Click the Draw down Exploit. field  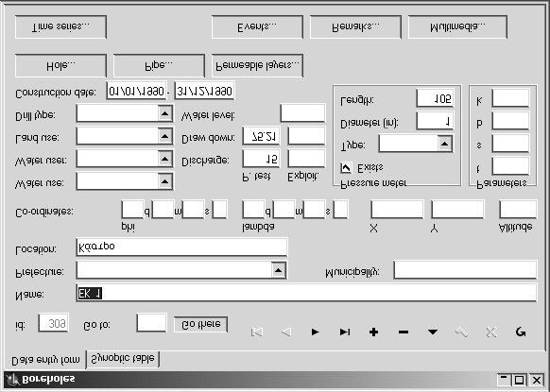(x=306, y=136)
